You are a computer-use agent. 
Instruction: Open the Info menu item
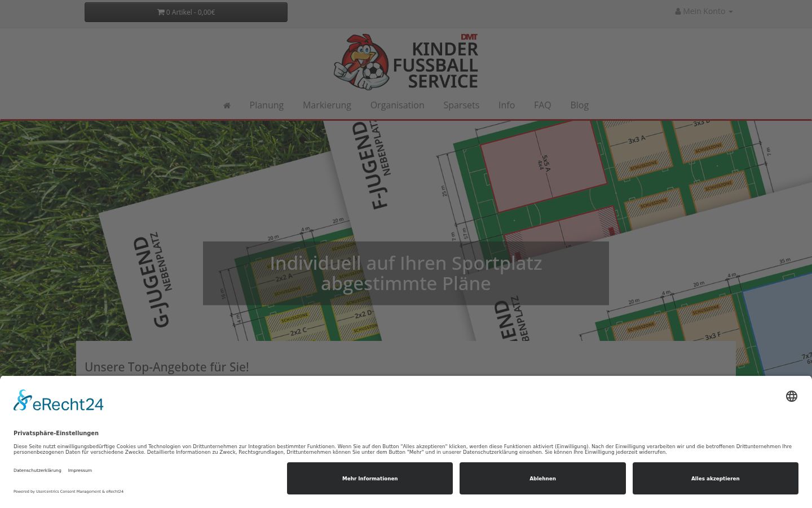[506, 105]
